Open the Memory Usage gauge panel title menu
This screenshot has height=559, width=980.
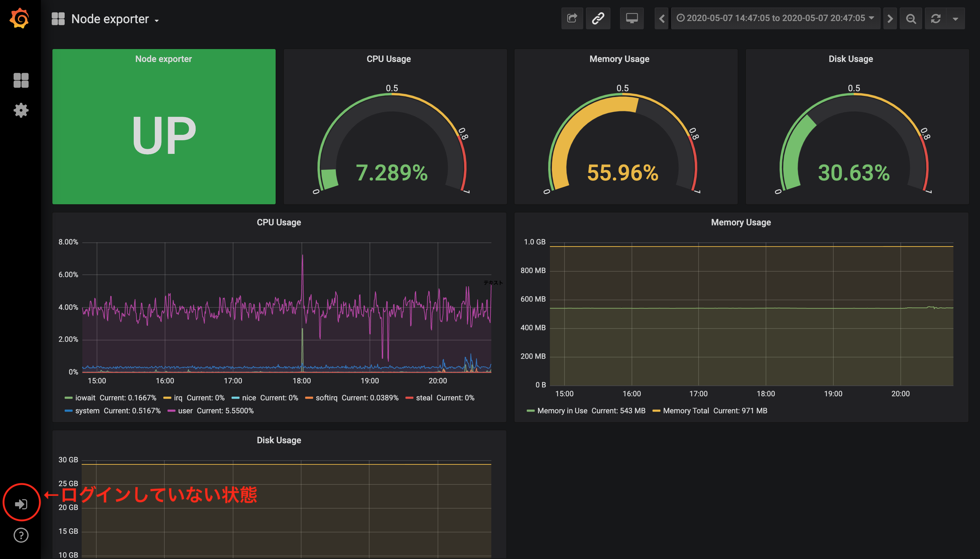619,59
